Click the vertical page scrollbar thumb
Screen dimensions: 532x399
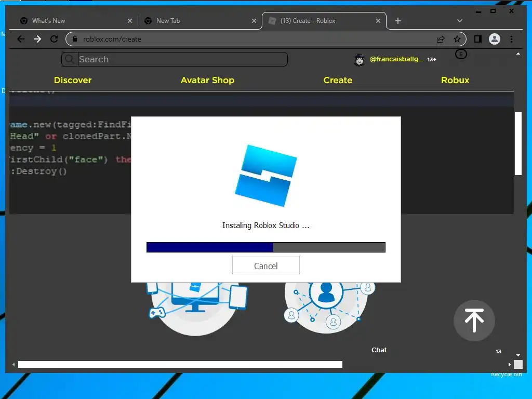[518, 143]
